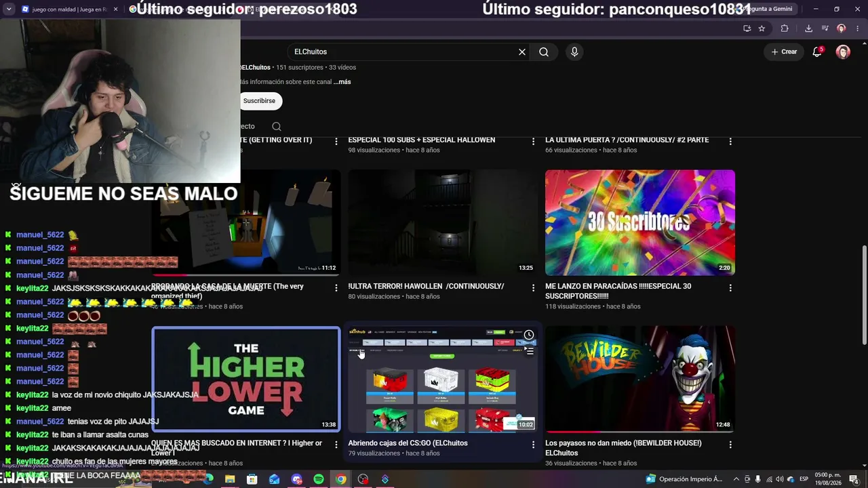This screenshot has width=868, height=488.
Task: Open options for ULTRA TERROR HAWOLLEN video
Action: tap(533, 287)
